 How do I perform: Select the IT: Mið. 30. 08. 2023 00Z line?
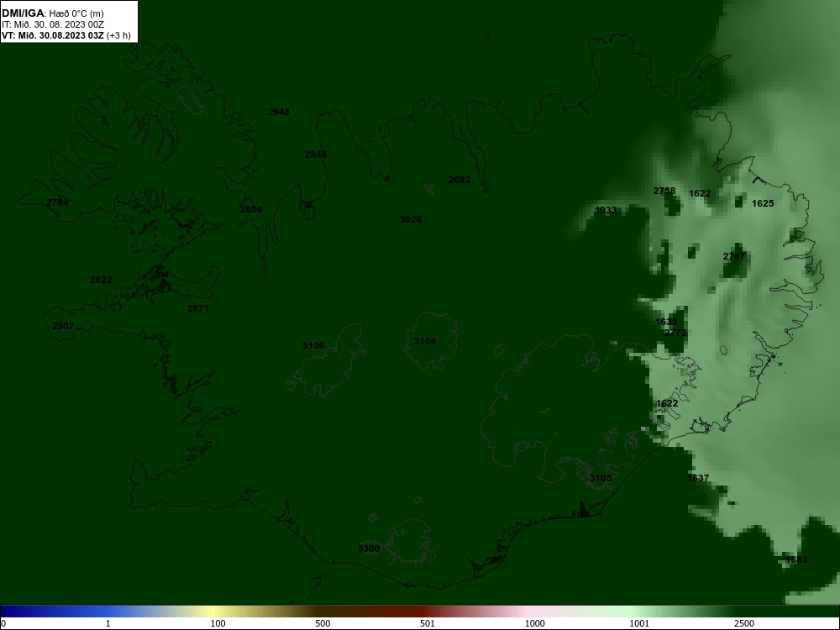point(52,24)
